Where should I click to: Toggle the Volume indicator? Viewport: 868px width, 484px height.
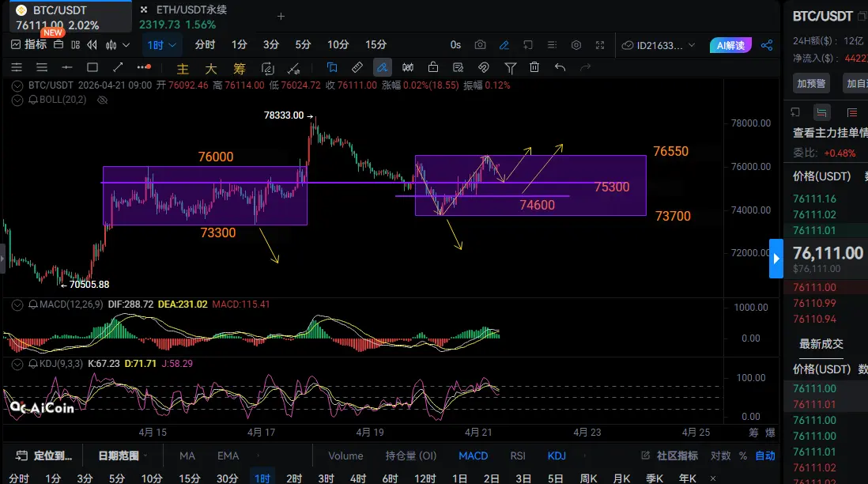pyautogui.click(x=346, y=456)
